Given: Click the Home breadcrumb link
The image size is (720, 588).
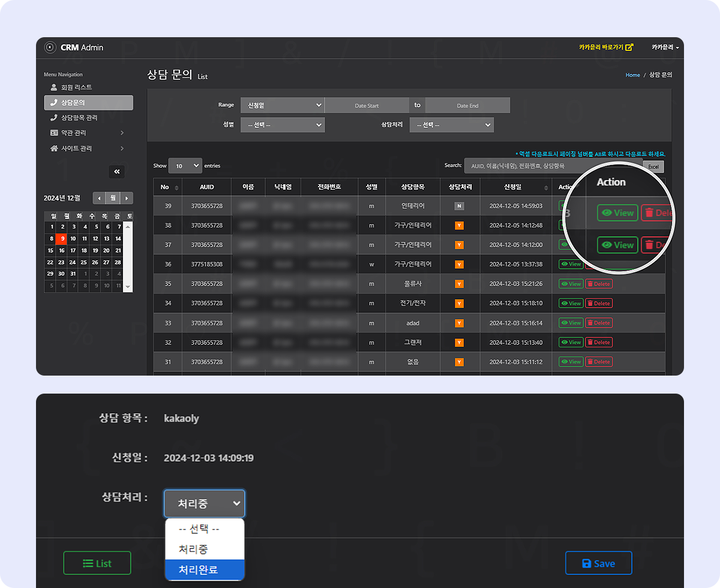Looking at the screenshot, I should point(632,75).
